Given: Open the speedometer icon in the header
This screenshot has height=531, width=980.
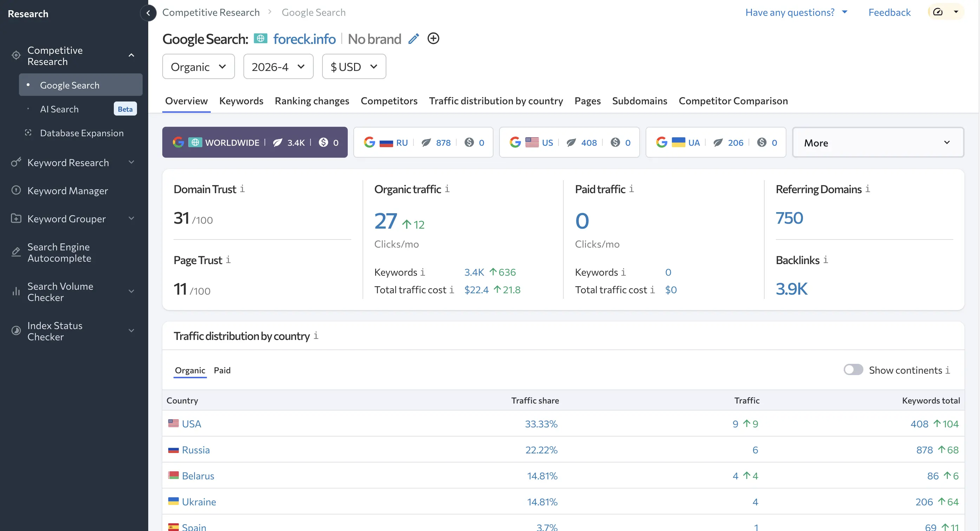Looking at the screenshot, I should point(938,12).
